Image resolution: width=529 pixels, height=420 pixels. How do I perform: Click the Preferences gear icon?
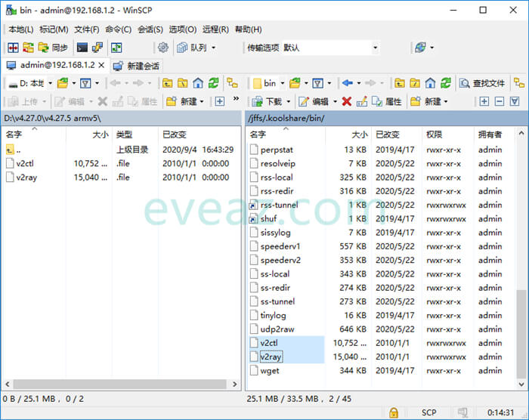coord(163,48)
